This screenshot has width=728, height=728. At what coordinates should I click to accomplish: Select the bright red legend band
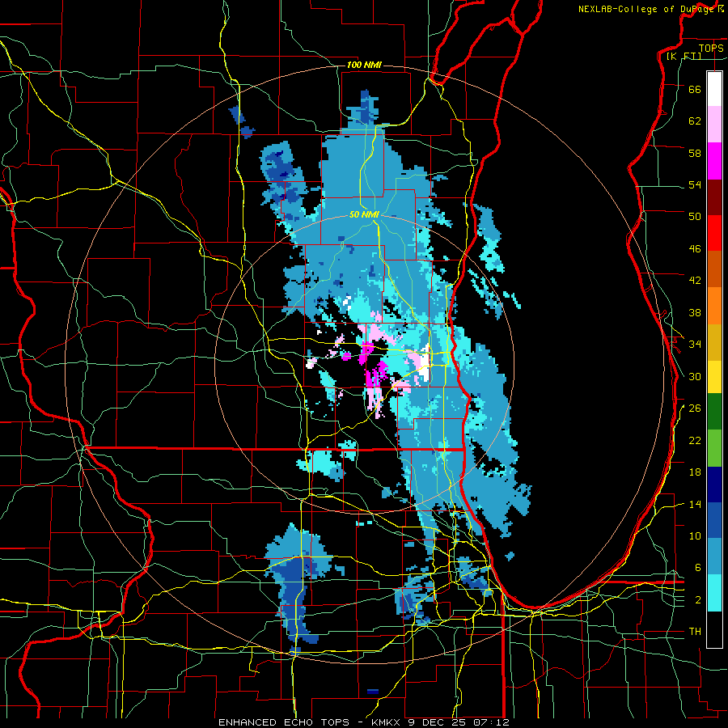pyautogui.click(x=714, y=233)
